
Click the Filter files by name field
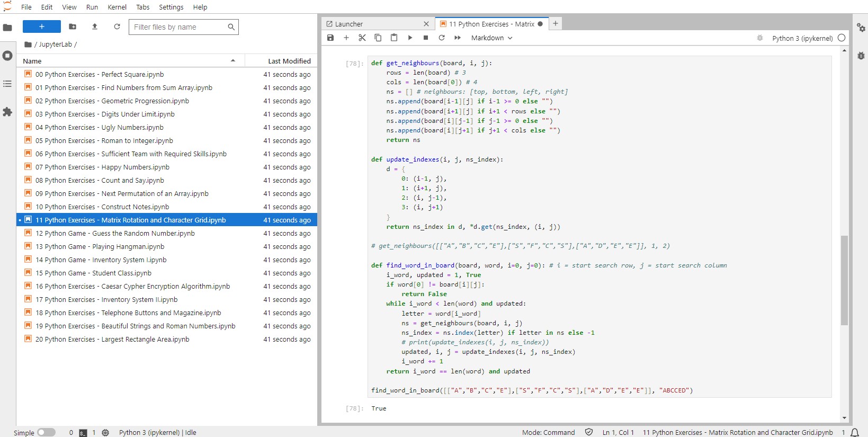click(184, 27)
